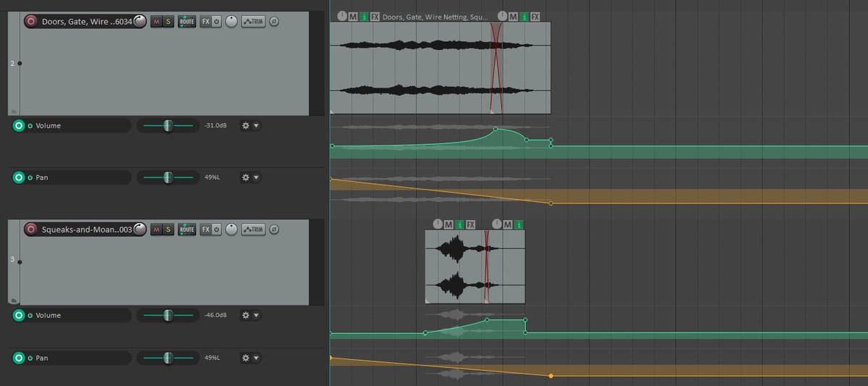Bypass the Doors track Volume envelope

30,125
